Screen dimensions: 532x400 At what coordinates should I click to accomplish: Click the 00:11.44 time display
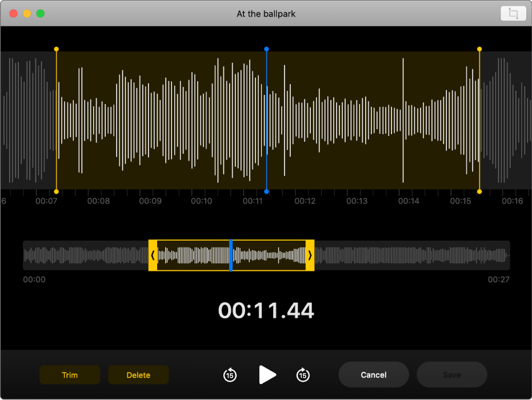(x=266, y=310)
